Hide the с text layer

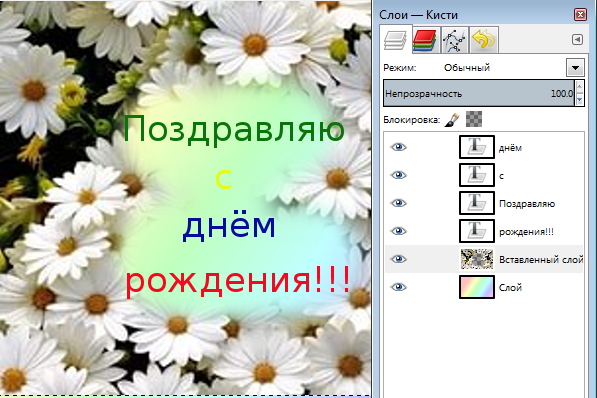[399, 175]
